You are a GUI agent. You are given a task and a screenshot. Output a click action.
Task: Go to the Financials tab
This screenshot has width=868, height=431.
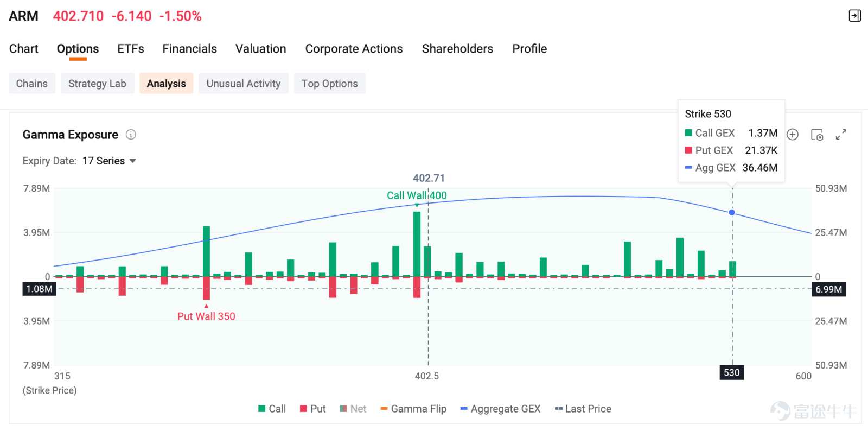(x=189, y=49)
